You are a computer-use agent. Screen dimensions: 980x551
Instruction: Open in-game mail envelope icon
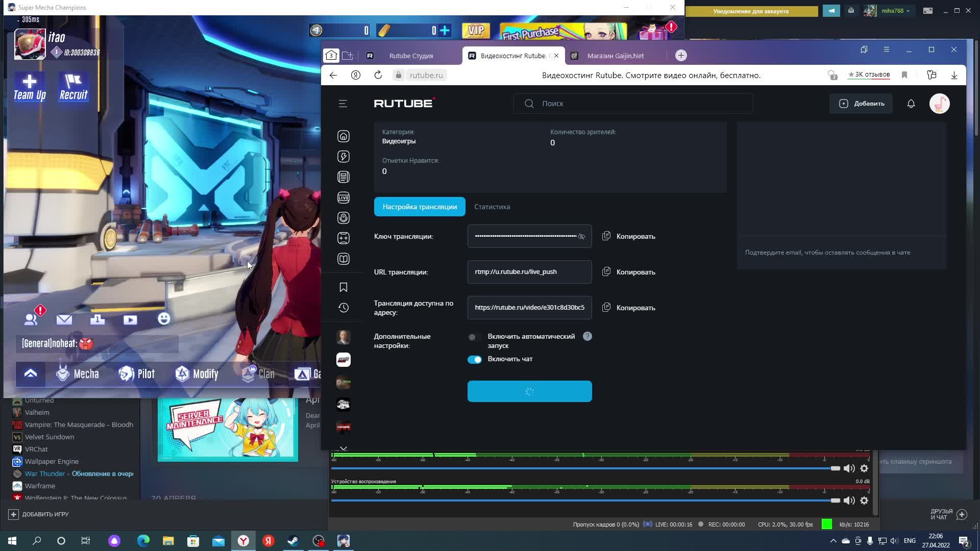(64, 319)
